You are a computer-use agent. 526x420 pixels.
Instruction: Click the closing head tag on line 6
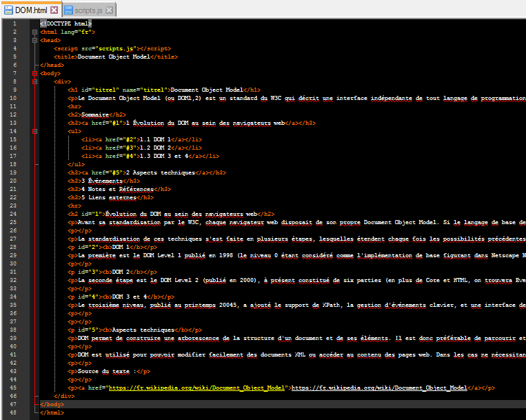[x=52, y=65]
